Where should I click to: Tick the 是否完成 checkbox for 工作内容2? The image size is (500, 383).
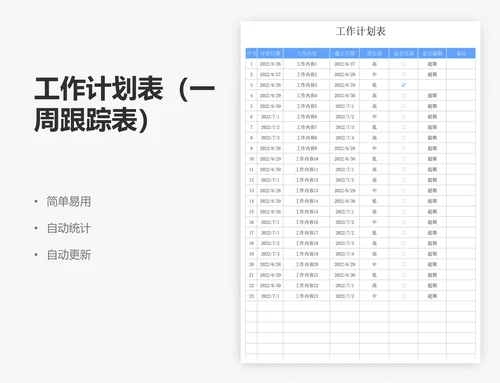403,74
